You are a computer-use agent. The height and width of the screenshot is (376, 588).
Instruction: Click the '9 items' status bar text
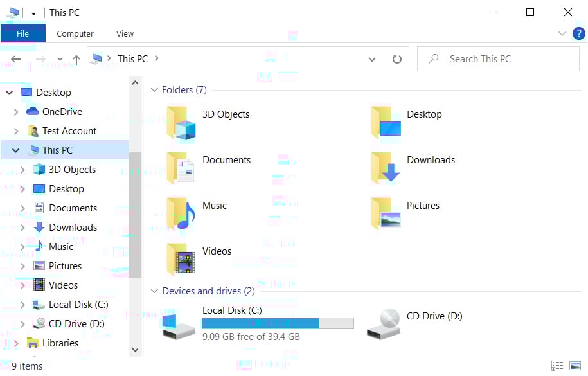point(27,366)
